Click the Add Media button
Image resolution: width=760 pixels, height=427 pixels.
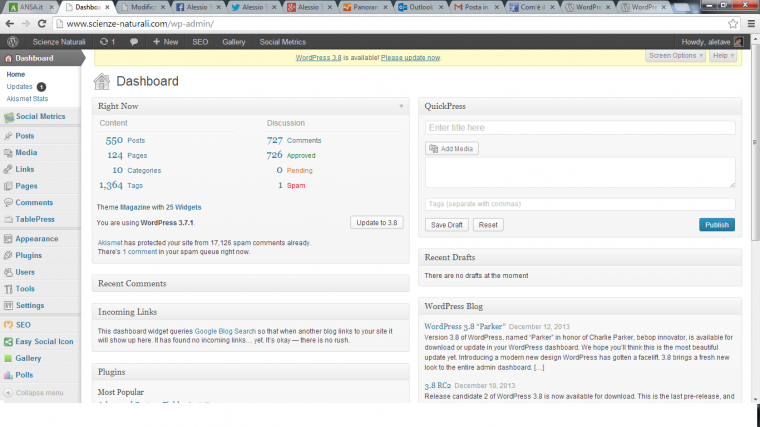[x=452, y=148]
